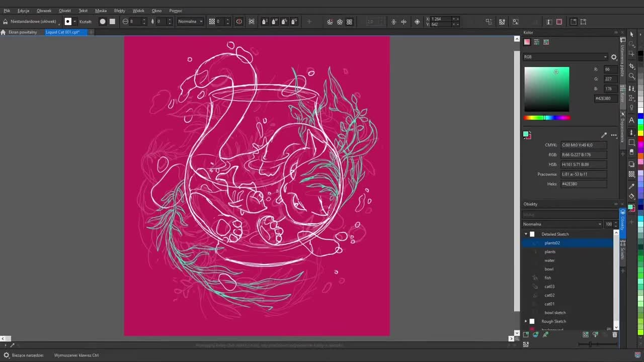Select the Text tool in toolbox
The width and height of the screenshot is (644, 362).
(x=632, y=120)
